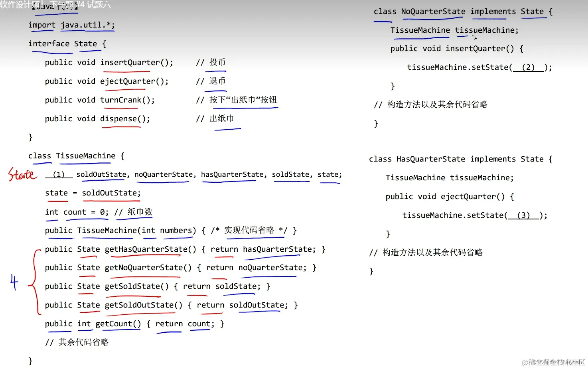
Task: Click the blank labeled (2)
Action: [x=528, y=67]
